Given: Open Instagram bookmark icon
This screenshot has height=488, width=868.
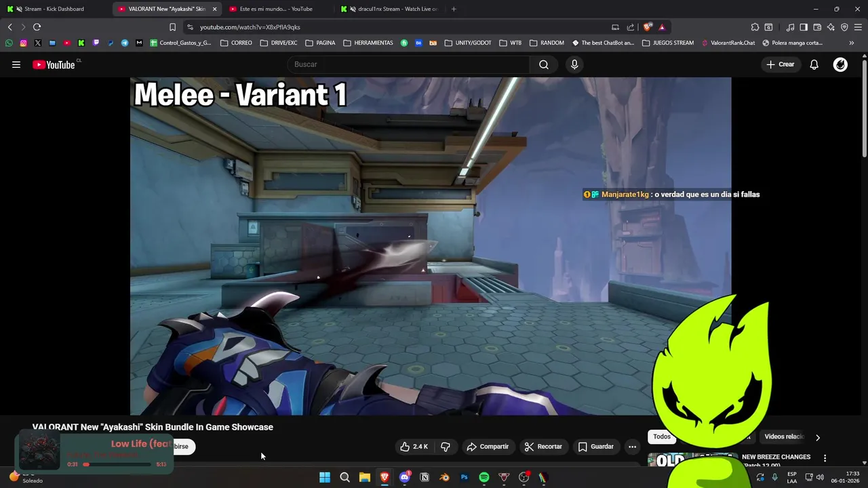Looking at the screenshot, I should pyautogui.click(x=23, y=43).
